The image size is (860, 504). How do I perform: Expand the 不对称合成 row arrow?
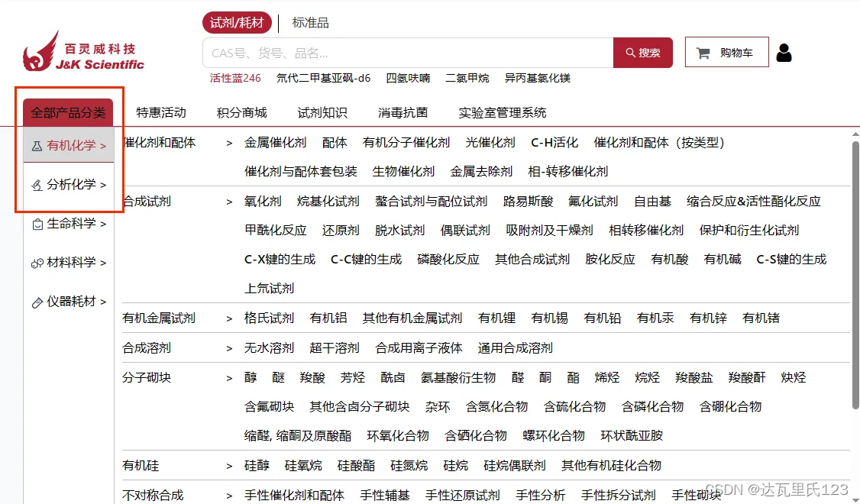229,496
